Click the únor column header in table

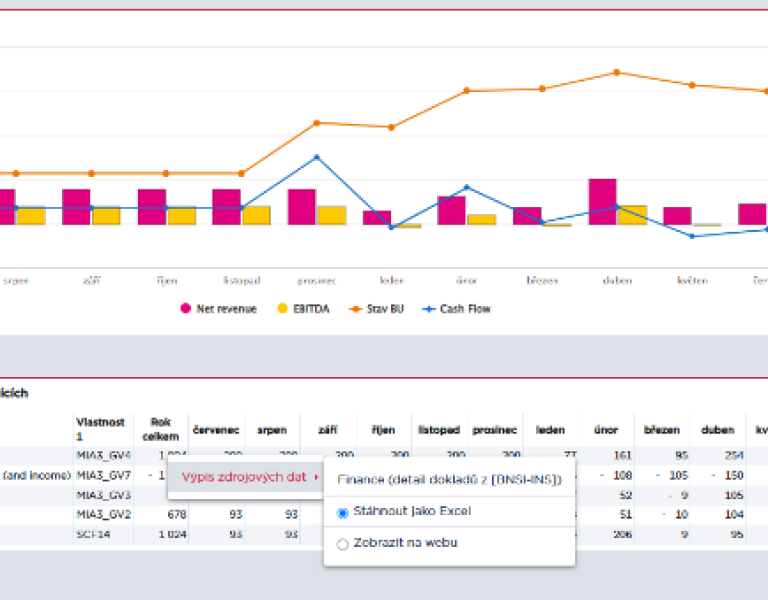605,430
